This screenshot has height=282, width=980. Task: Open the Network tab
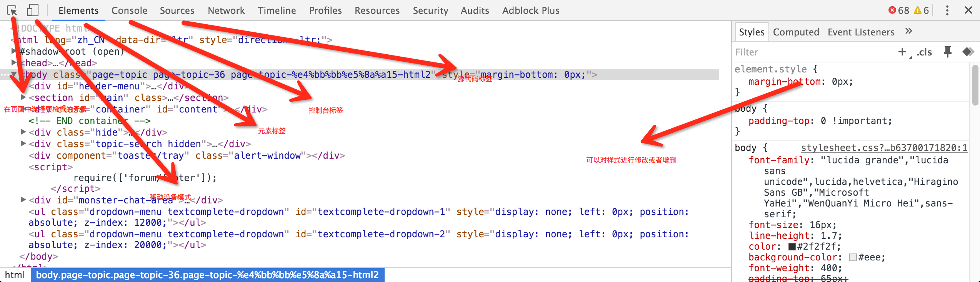click(x=226, y=10)
